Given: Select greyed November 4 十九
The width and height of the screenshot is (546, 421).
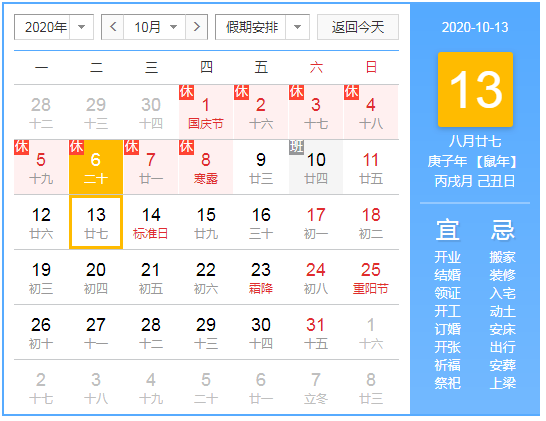Looking at the screenshot, I should click(151, 388).
